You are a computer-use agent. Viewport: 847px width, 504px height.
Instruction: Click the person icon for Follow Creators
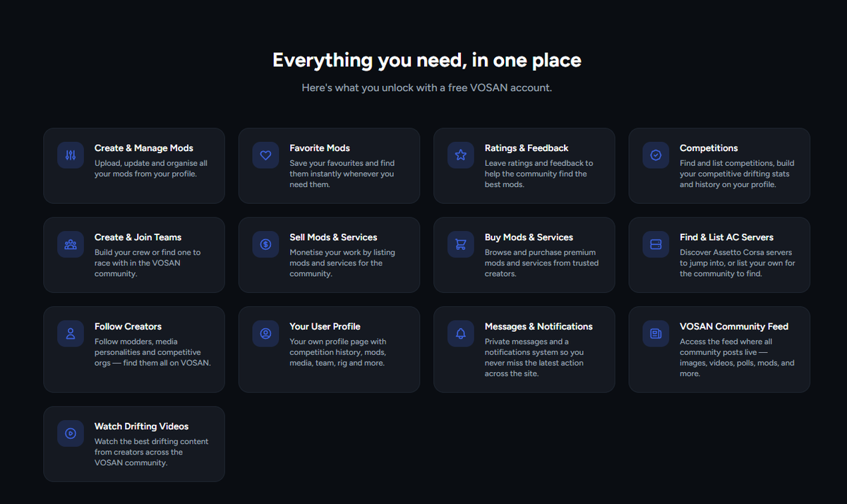(71, 334)
